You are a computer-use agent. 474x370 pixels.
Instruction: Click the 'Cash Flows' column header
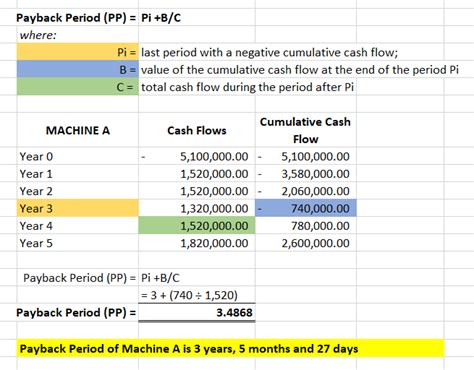197,130
